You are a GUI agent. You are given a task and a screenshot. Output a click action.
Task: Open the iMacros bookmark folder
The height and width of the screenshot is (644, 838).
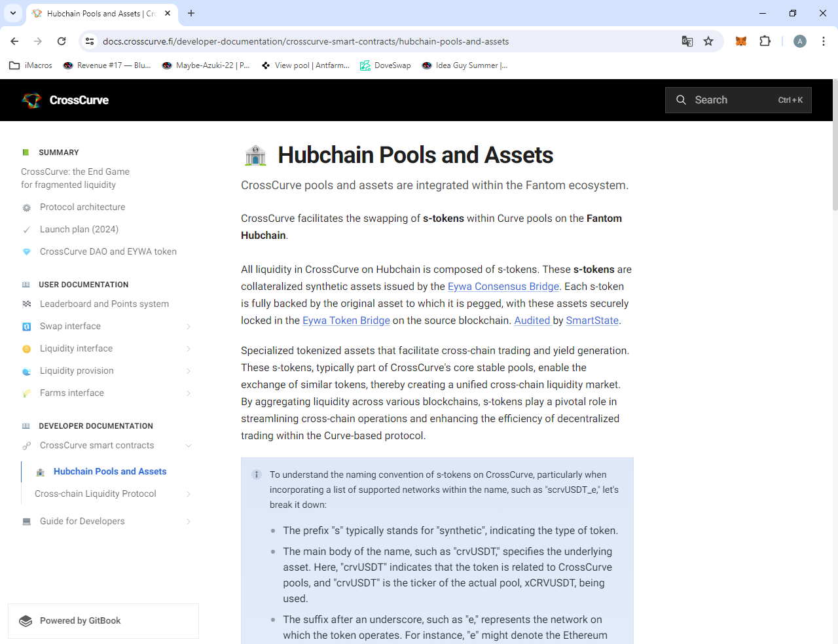pyautogui.click(x=31, y=65)
